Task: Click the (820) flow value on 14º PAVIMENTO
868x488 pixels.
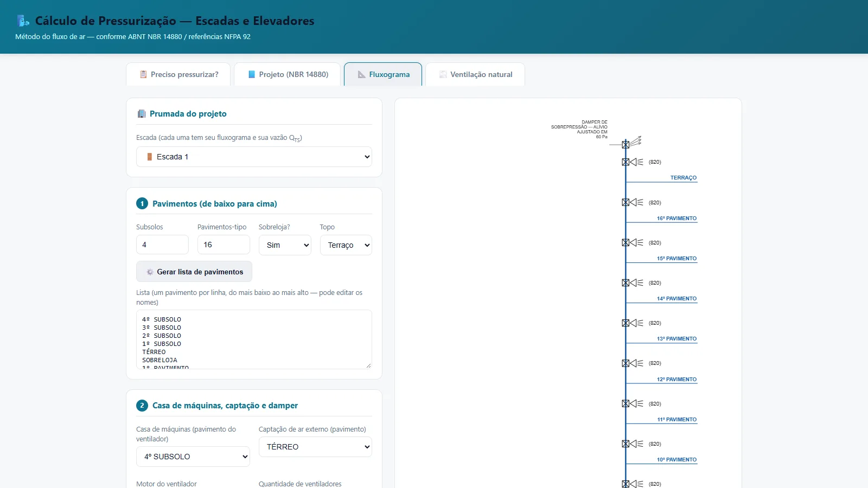Action: (x=655, y=283)
